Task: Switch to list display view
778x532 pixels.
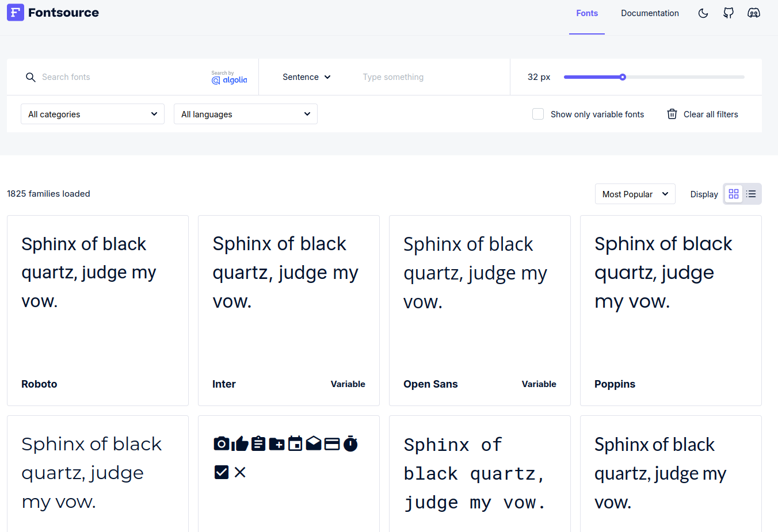Action: click(752, 194)
